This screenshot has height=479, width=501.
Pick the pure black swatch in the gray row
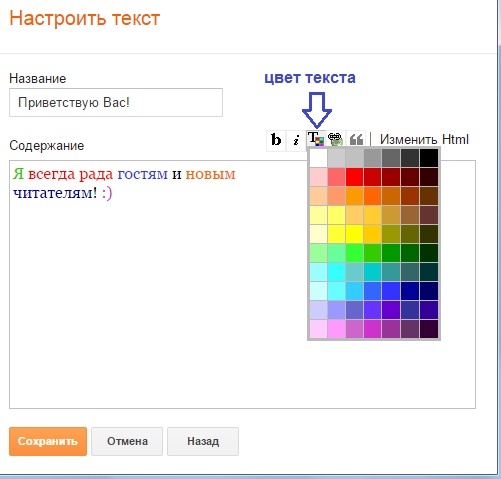click(x=429, y=158)
